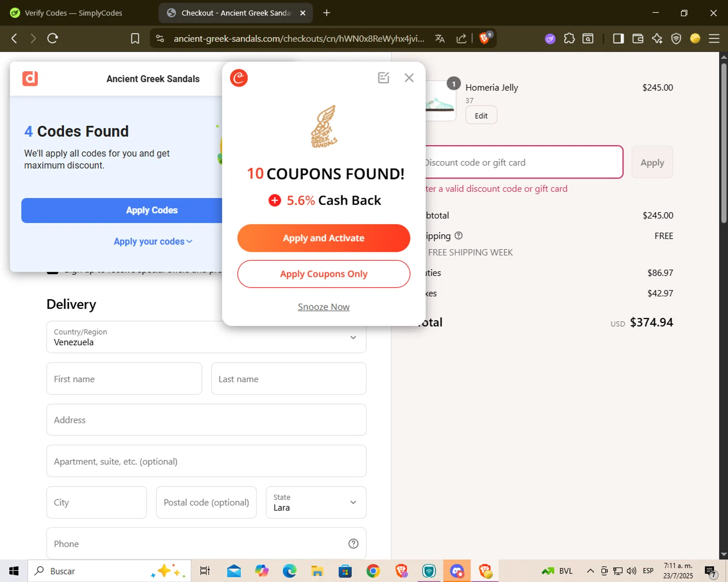Image resolution: width=728 pixels, height=582 pixels.
Task: Open the volume icon in system tray
Action: [x=631, y=571]
